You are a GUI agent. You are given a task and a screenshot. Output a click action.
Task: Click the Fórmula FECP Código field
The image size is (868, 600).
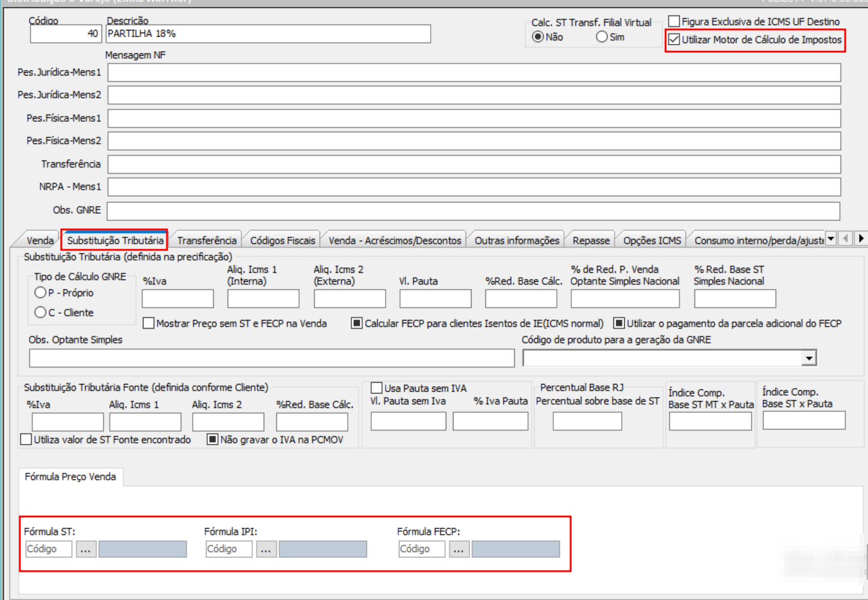[422, 549]
